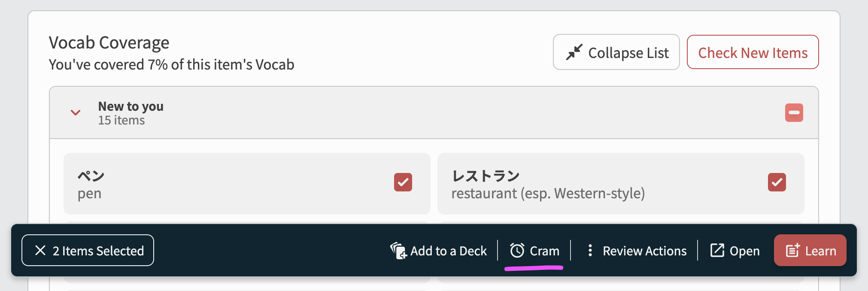Click the Open external link icon
The height and width of the screenshot is (291, 868).
click(x=717, y=251)
